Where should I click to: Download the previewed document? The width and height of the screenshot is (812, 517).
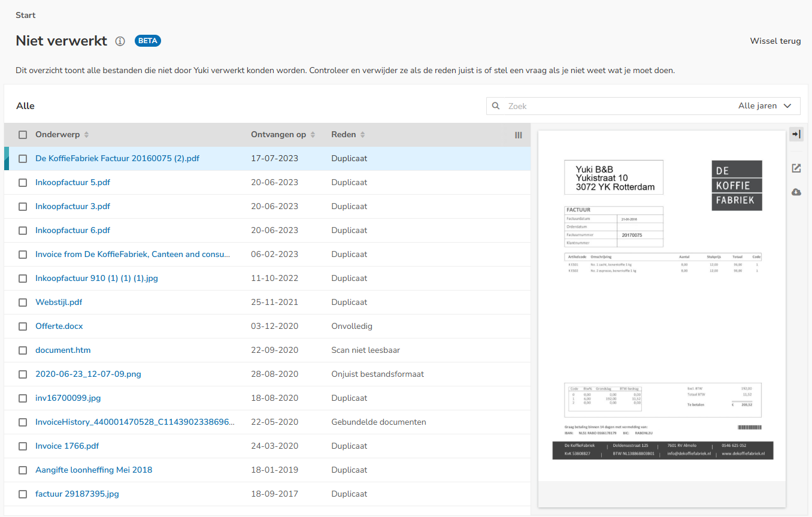click(x=796, y=192)
